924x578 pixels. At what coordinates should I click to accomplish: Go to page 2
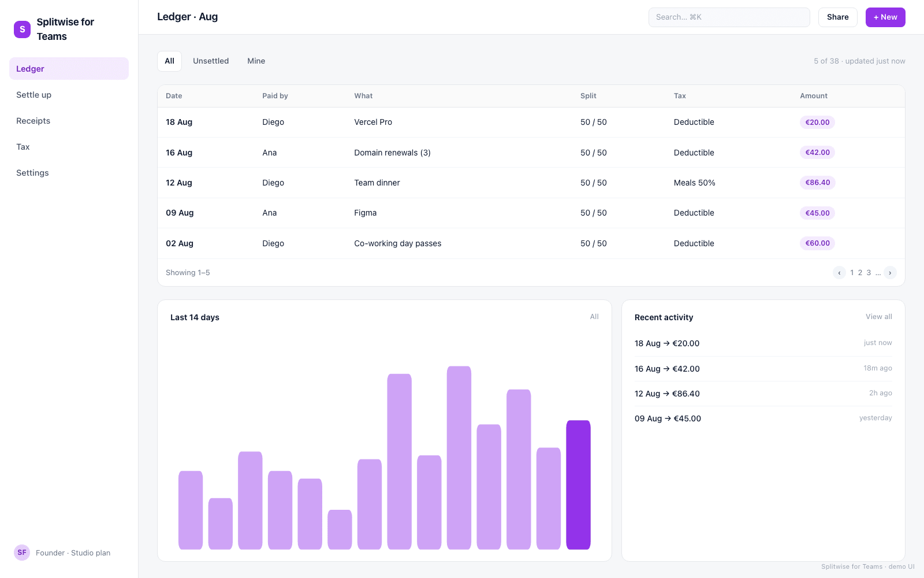[860, 273]
